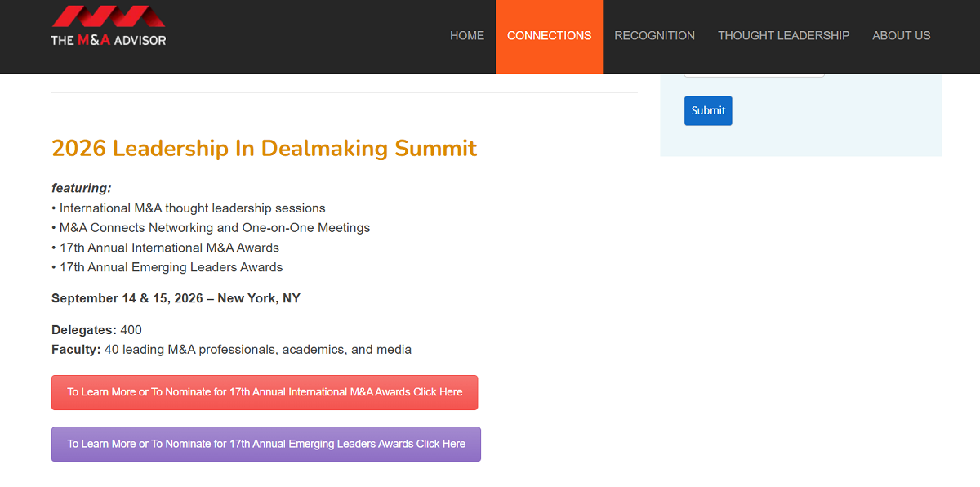Click the International M&A thought leadership sessions bullet
Image resolution: width=980 pixels, height=487 pixels.
(189, 208)
